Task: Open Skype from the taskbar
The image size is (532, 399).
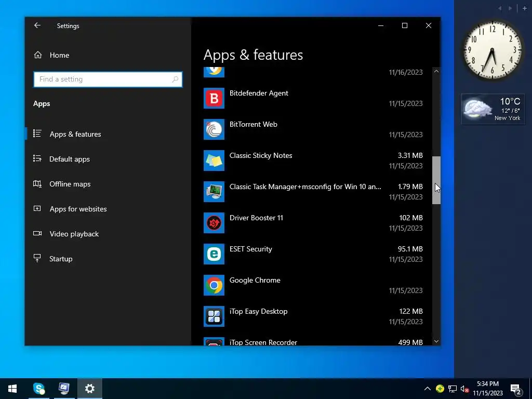Action: coord(38,389)
